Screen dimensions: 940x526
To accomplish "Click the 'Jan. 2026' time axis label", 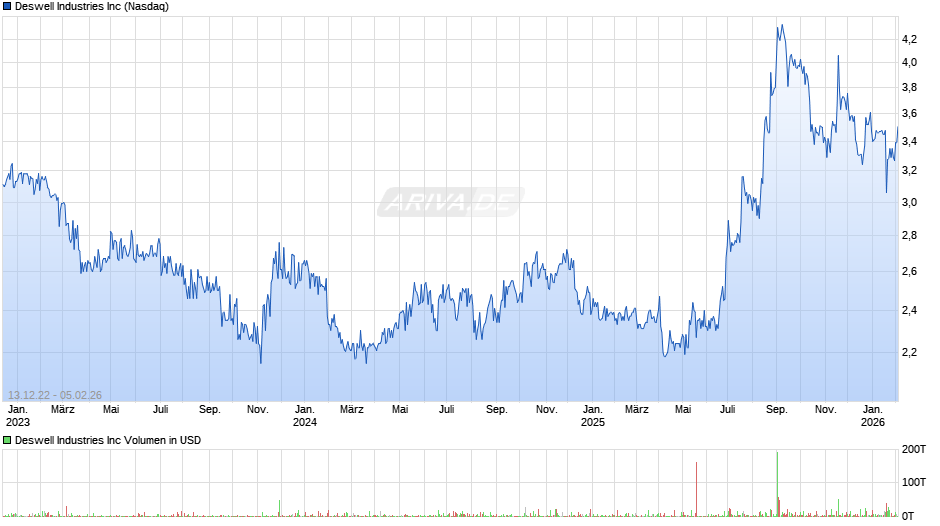I will [x=872, y=416].
